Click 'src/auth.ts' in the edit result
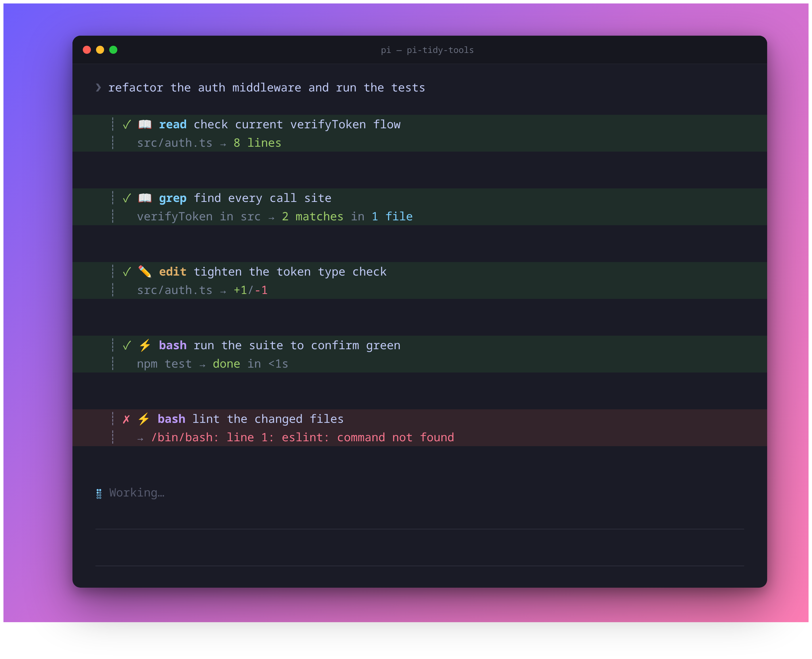Viewport: 812px width, 659px height. 175,291
